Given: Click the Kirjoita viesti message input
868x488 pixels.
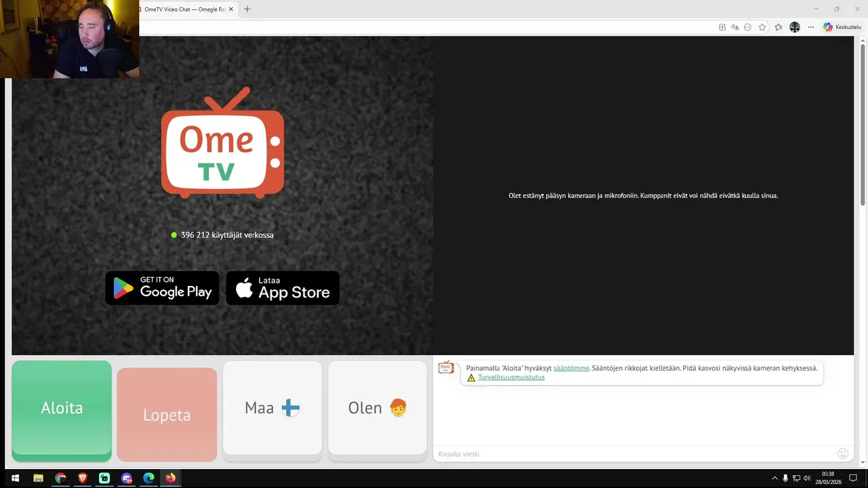Looking at the screenshot, I should pyautogui.click(x=634, y=453).
